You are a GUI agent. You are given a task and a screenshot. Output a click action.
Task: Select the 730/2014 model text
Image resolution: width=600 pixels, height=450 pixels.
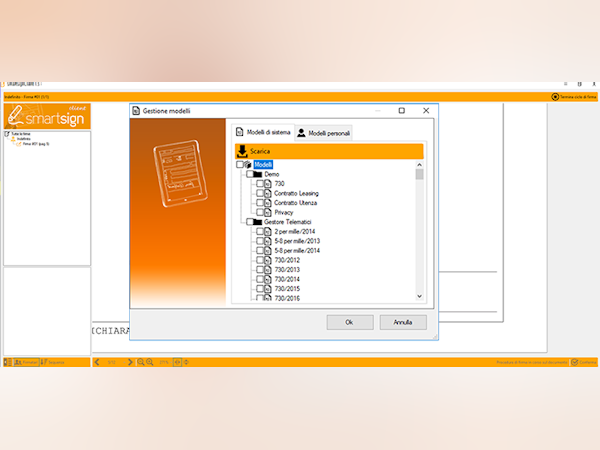point(287,279)
